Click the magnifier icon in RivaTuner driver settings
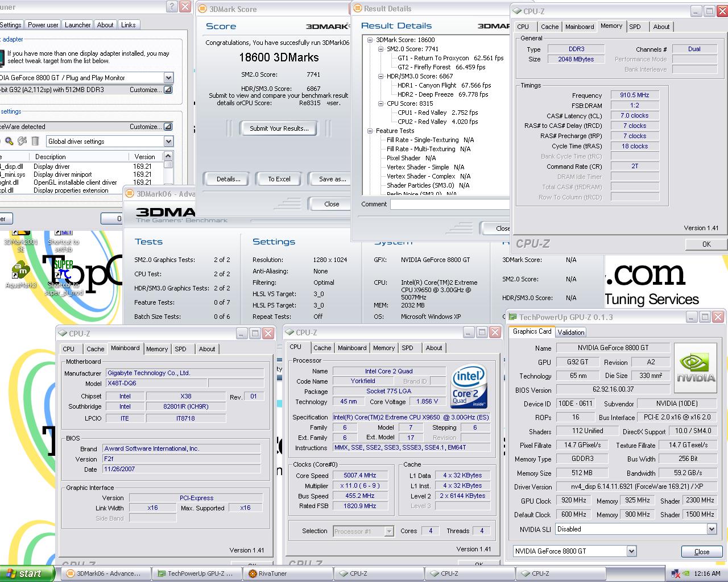Viewport: 728px width, 582px height. tap(9, 141)
